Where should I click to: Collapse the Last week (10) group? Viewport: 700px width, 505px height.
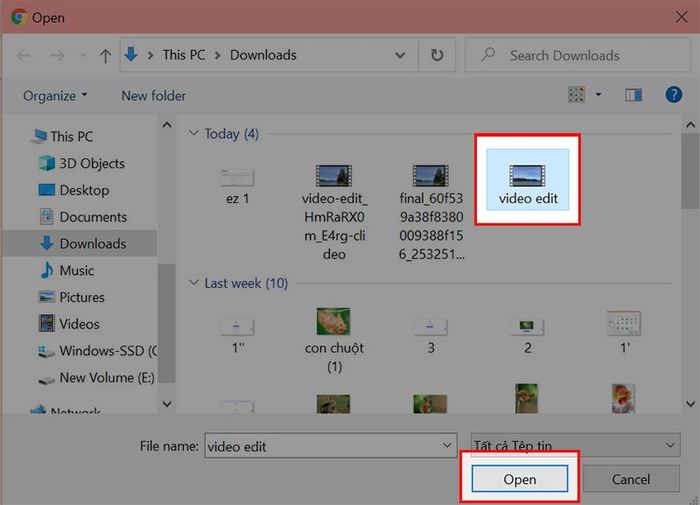tap(193, 283)
